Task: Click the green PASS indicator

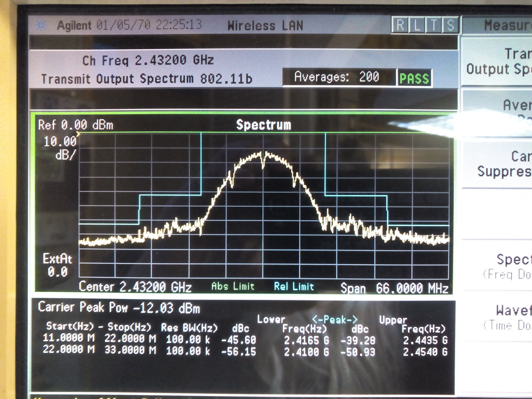Action: tap(414, 78)
